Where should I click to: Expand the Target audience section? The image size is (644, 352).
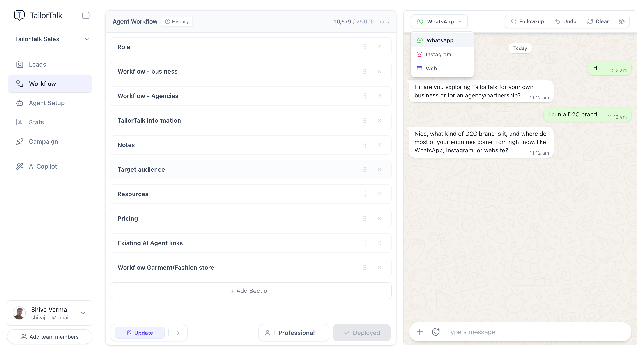(x=251, y=169)
